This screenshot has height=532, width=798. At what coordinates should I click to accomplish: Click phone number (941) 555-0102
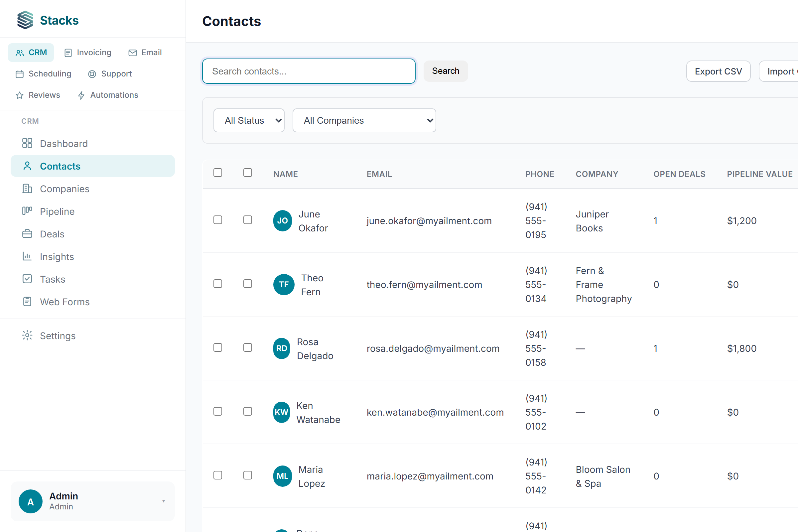pyautogui.click(x=536, y=412)
